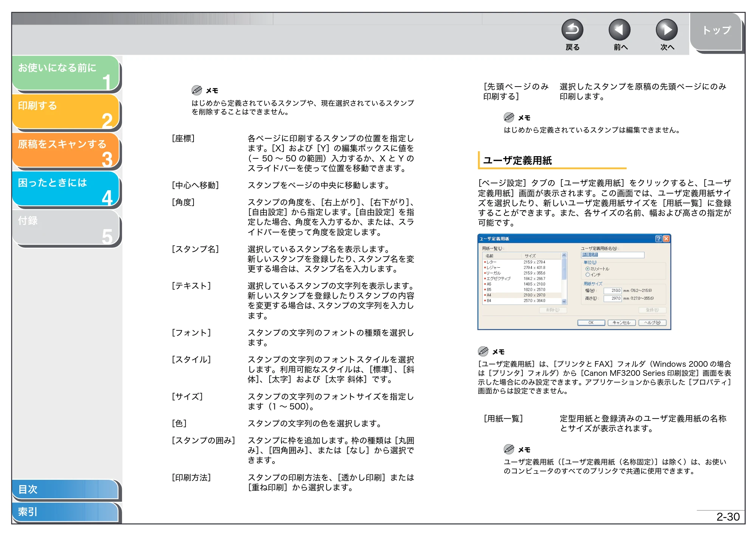Close the ユーザ定義用紙 dialog
Image resolution: width=756 pixels, height=535 pixels.
[x=666, y=239]
